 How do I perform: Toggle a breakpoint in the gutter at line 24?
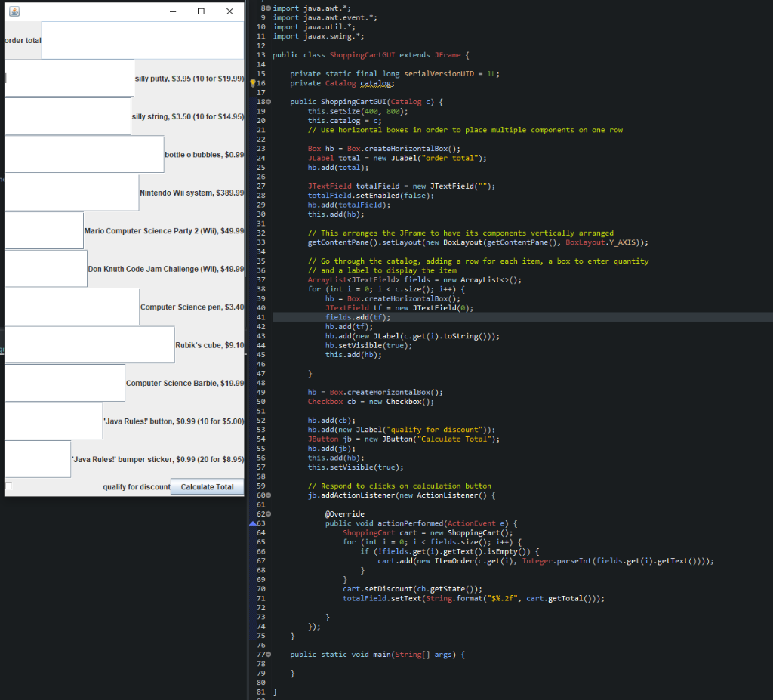click(x=254, y=157)
